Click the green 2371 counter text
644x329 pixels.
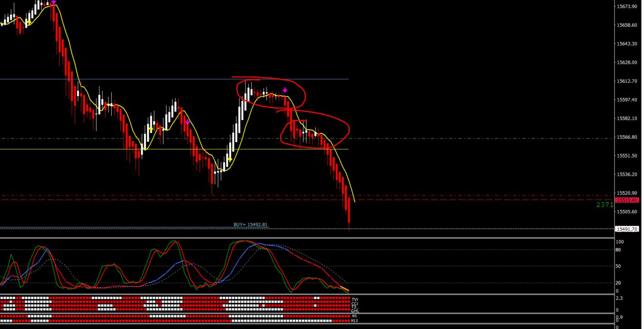pyautogui.click(x=605, y=205)
